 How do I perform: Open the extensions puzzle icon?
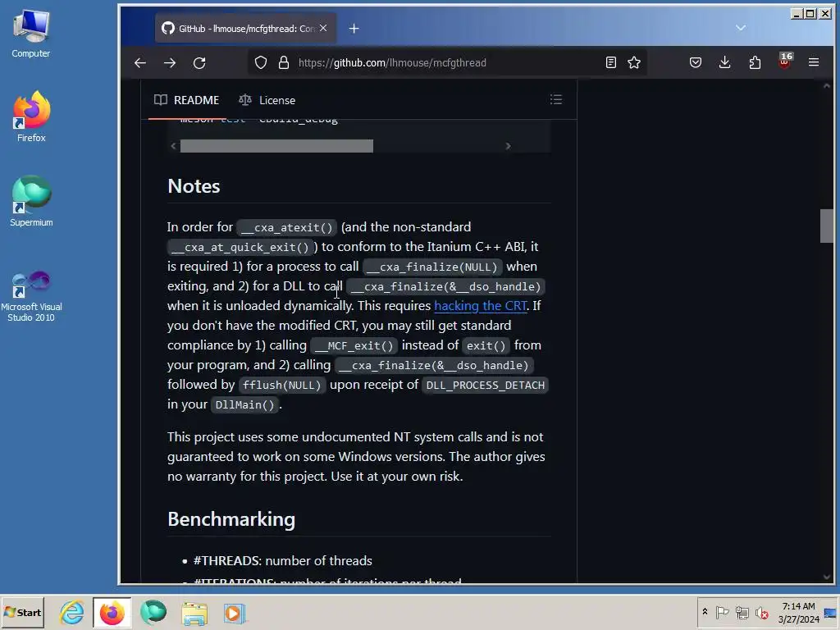755,62
